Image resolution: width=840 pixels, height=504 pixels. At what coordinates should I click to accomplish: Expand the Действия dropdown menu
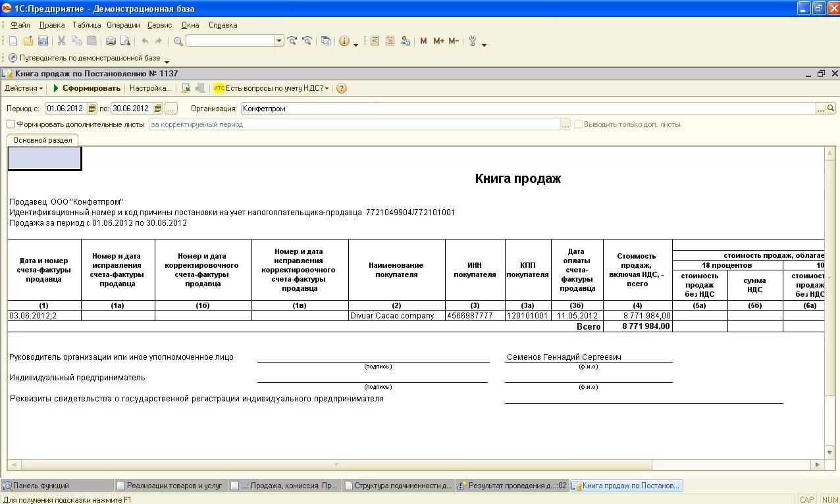[24, 88]
